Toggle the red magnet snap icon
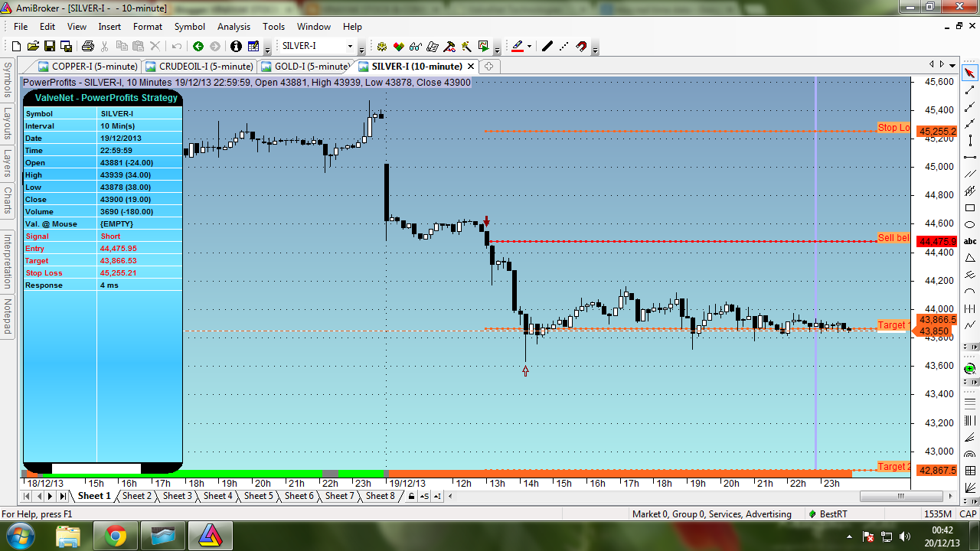 581,47
